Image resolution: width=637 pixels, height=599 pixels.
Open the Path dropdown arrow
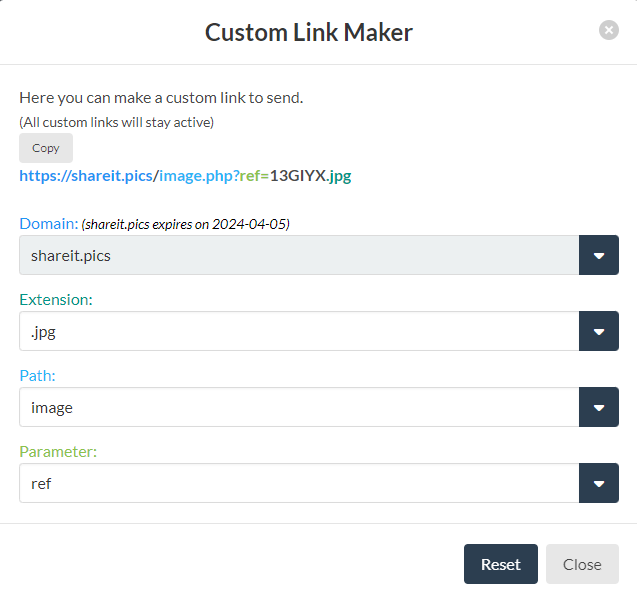coord(599,407)
